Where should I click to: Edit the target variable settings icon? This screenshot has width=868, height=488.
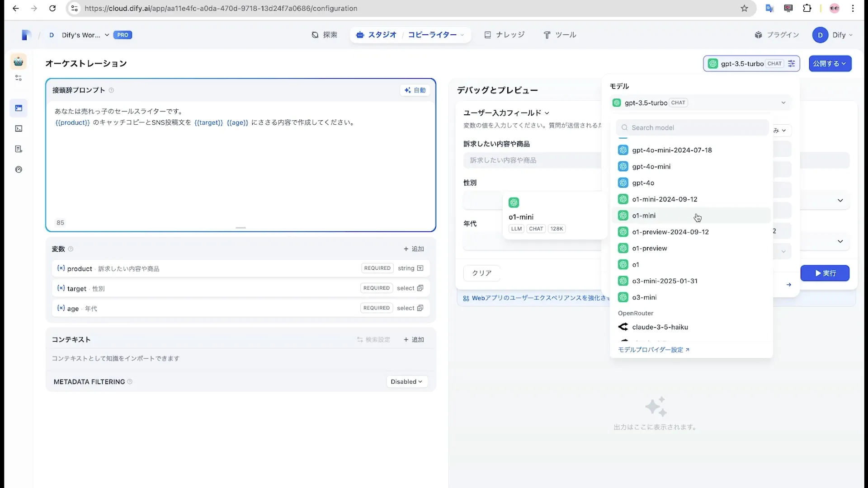pos(420,288)
